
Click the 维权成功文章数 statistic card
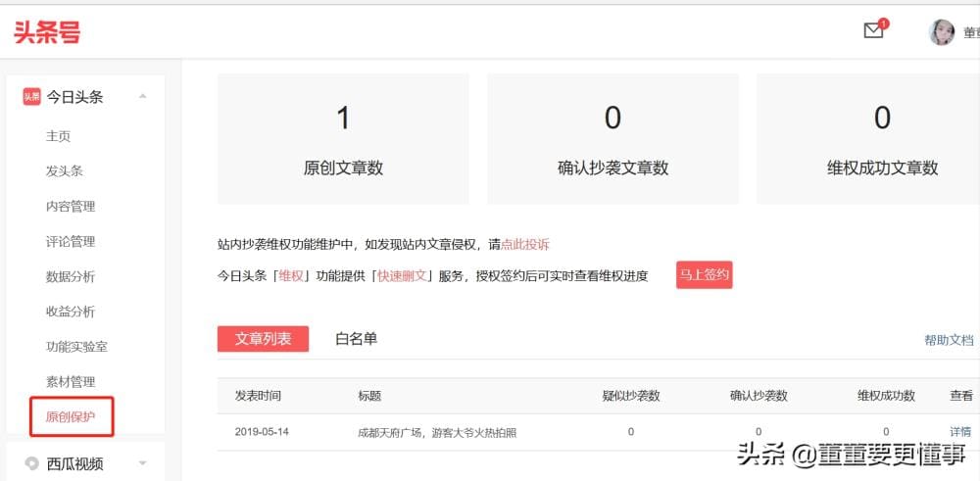coord(868,139)
